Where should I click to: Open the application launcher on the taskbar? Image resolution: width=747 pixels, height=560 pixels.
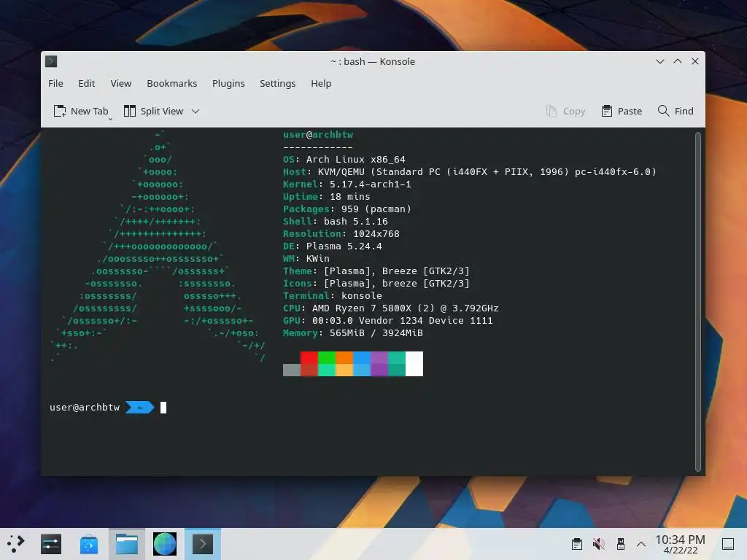tap(16, 544)
